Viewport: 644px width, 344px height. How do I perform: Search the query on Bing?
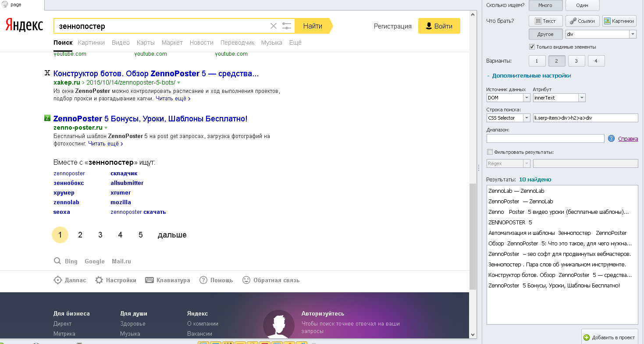click(x=71, y=261)
